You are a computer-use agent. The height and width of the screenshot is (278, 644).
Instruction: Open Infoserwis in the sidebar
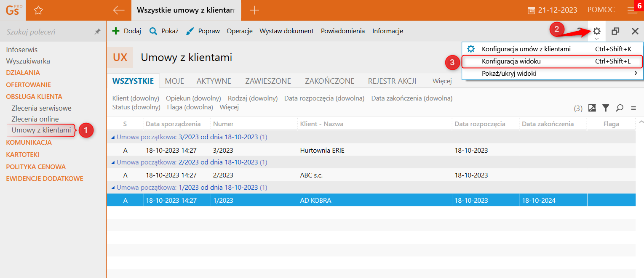pyautogui.click(x=21, y=50)
